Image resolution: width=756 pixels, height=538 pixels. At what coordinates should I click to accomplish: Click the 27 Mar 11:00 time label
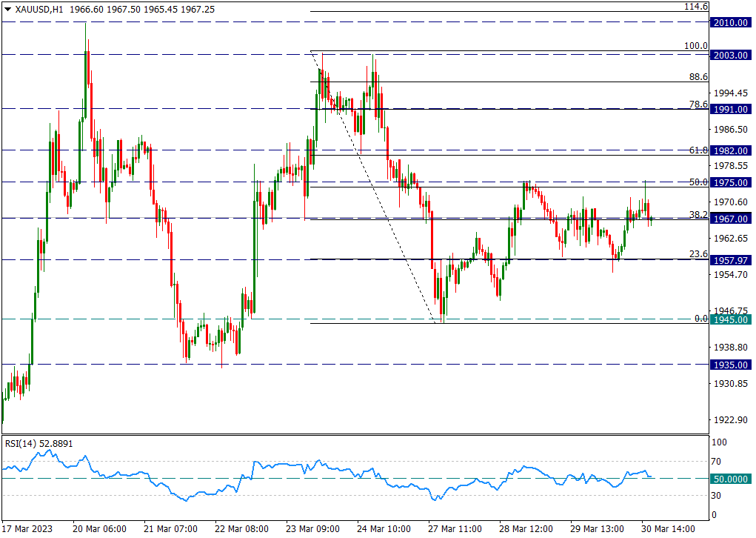(x=455, y=529)
